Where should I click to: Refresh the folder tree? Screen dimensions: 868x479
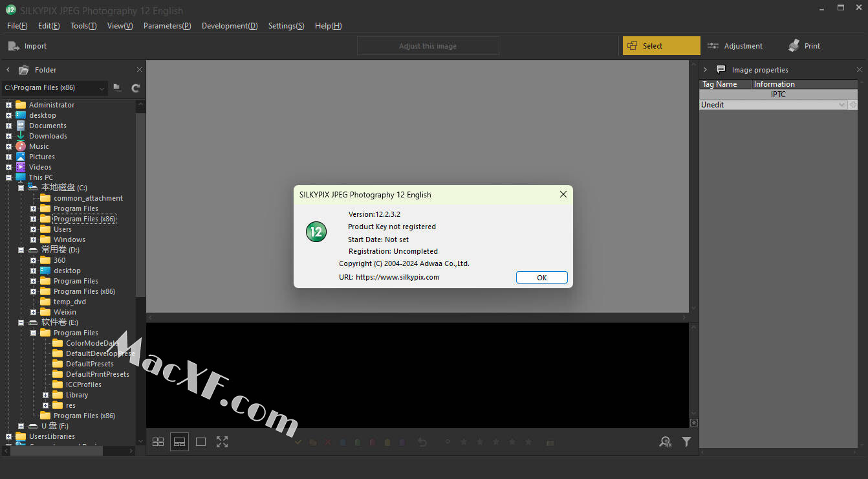136,88
